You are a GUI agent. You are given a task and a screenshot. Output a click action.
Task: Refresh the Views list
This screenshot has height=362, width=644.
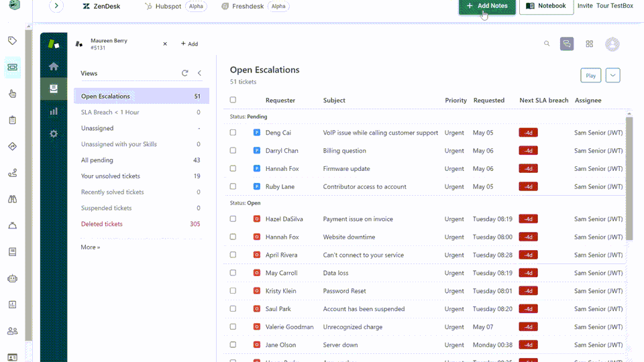(185, 73)
